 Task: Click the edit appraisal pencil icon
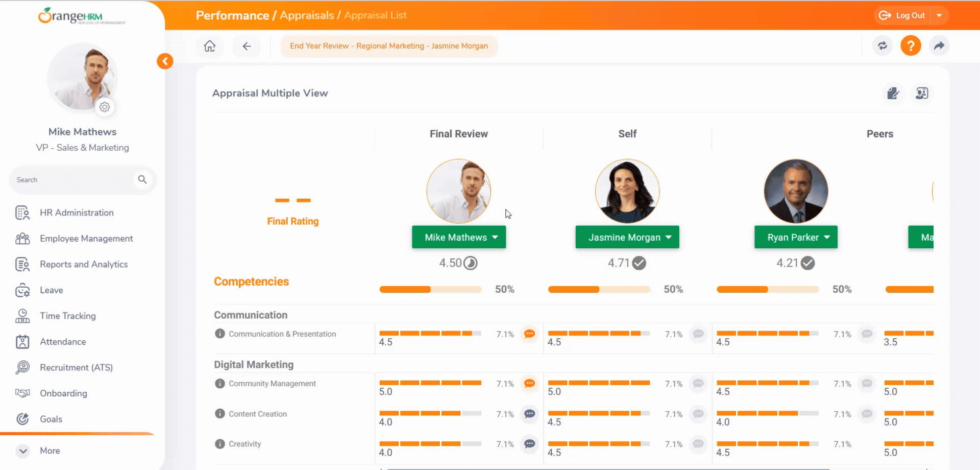[x=893, y=93]
